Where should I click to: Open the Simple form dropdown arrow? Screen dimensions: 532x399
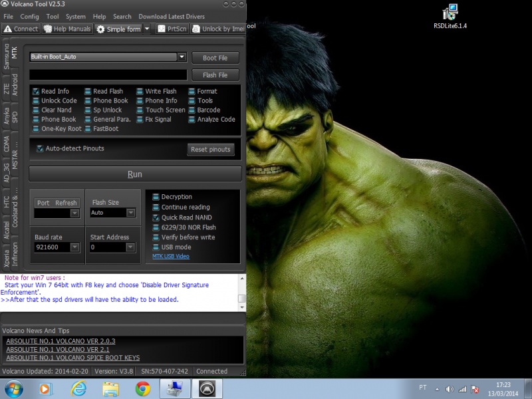(147, 29)
